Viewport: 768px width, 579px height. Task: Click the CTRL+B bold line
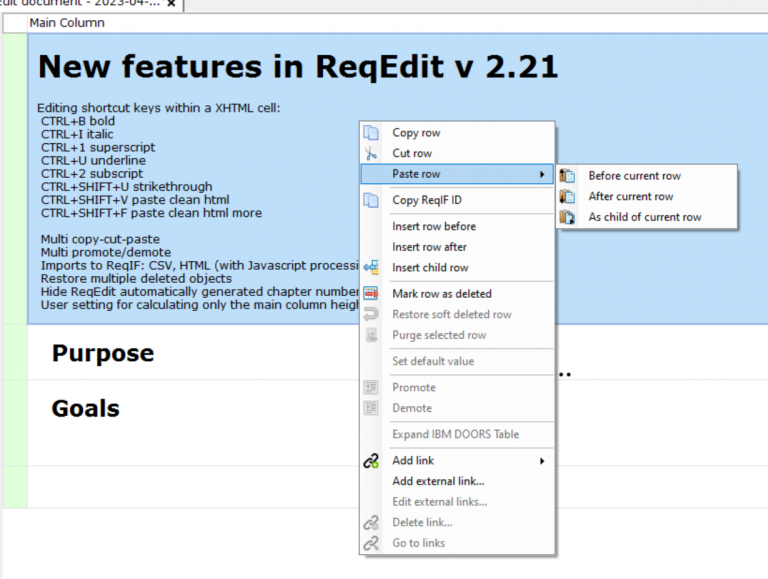pos(78,121)
